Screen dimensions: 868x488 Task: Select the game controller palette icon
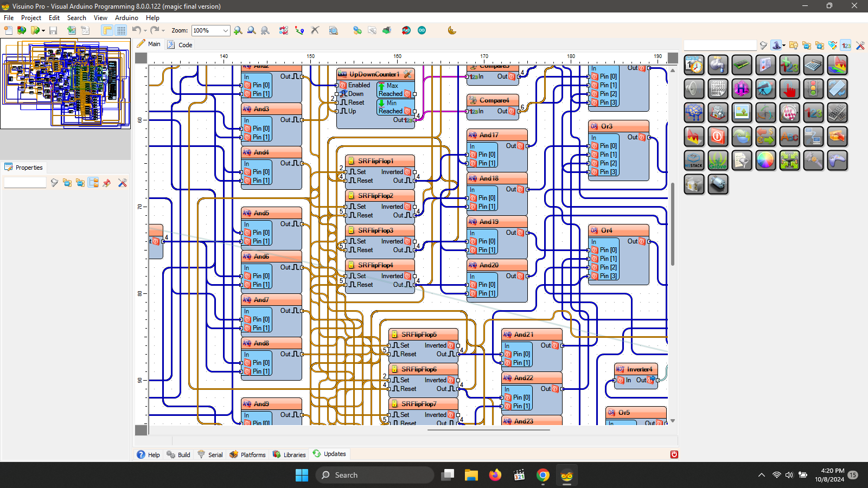click(x=837, y=160)
